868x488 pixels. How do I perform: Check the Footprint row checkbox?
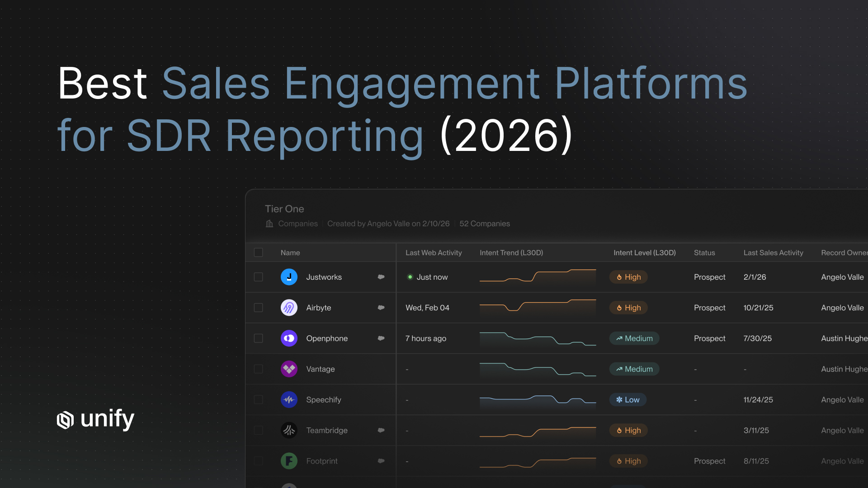tap(259, 461)
